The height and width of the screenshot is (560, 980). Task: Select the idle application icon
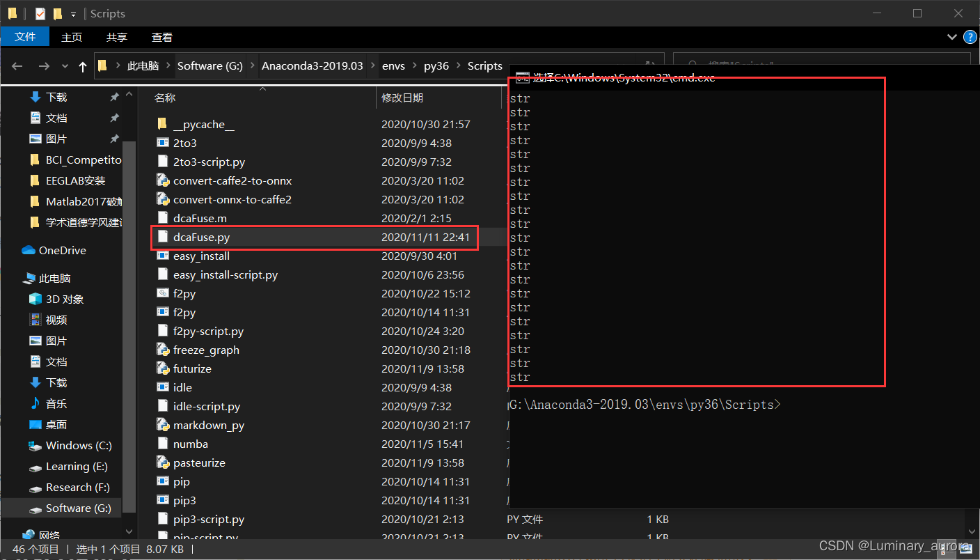tap(162, 388)
